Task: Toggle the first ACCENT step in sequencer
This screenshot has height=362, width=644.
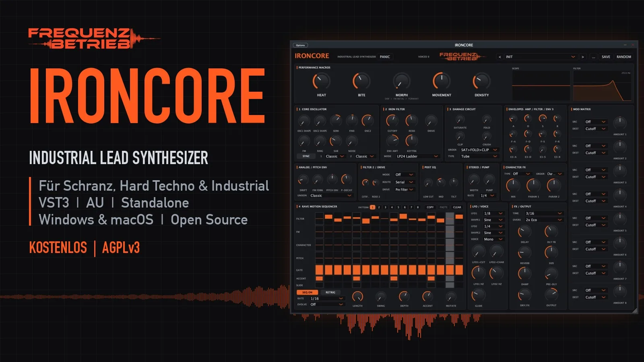Action: click(319, 278)
